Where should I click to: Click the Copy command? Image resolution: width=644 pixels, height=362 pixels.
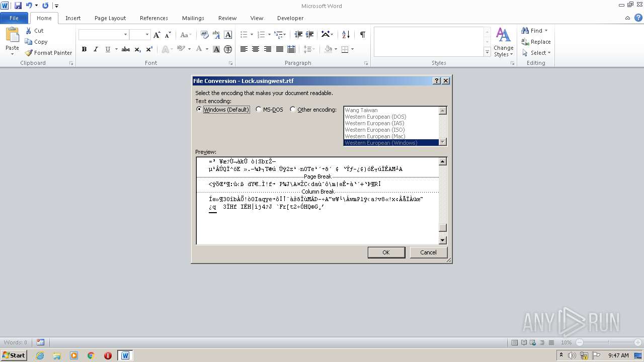tap(36, 42)
